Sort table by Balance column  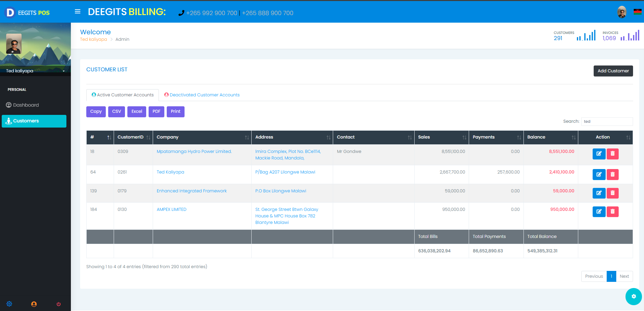point(551,137)
